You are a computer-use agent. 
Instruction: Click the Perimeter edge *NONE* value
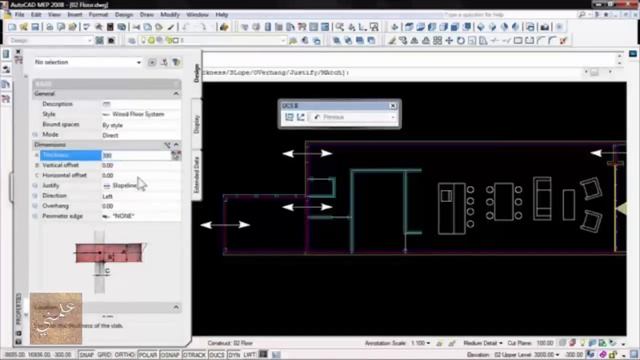point(123,216)
